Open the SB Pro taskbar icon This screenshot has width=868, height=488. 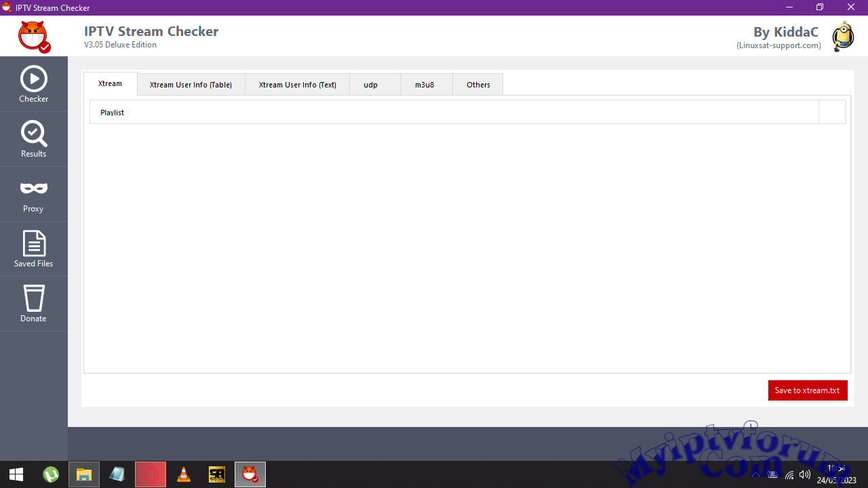pos(216,474)
